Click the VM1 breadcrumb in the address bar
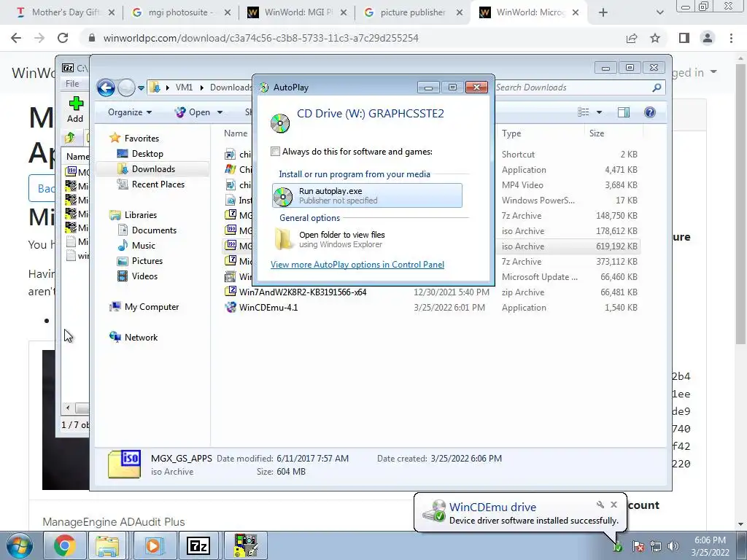This screenshot has width=747, height=560. 184,87
